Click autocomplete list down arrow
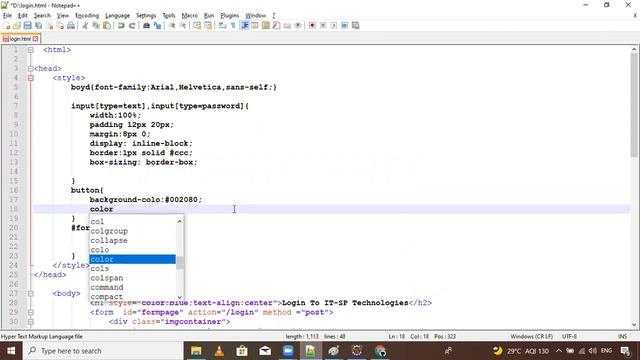Image resolution: width=640 pixels, height=360 pixels. (180, 297)
